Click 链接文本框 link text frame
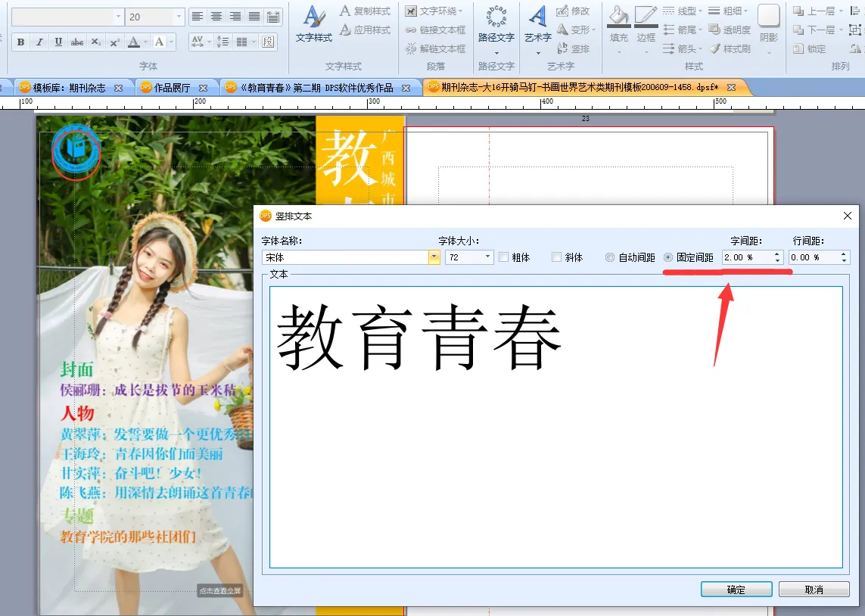The width and height of the screenshot is (865, 616). tap(436, 30)
